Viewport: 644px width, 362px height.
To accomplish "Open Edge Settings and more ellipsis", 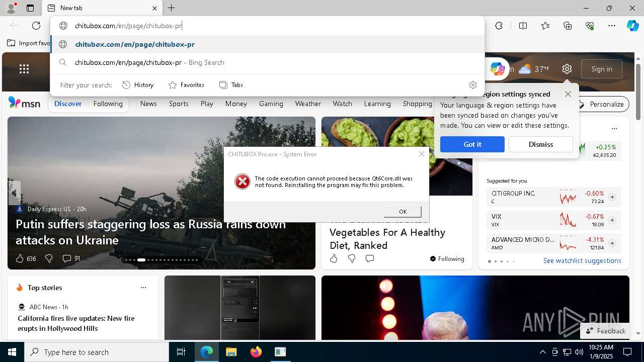I will coord(612,26).
